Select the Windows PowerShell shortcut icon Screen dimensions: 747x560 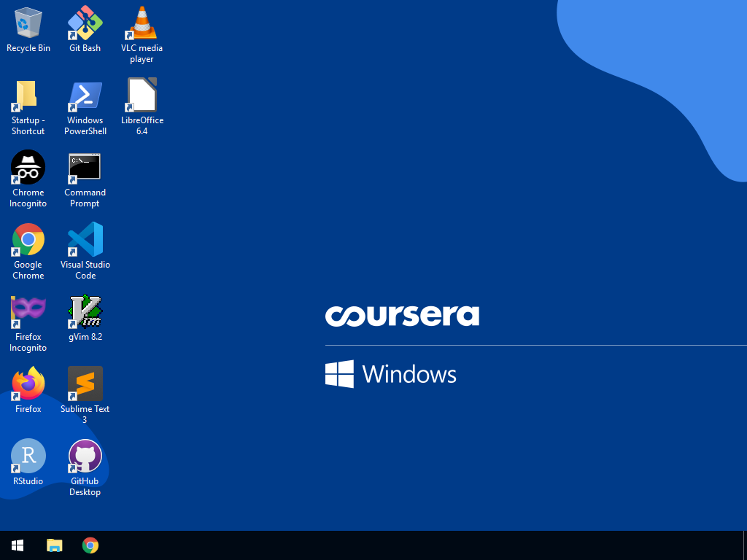click(85, 96)
